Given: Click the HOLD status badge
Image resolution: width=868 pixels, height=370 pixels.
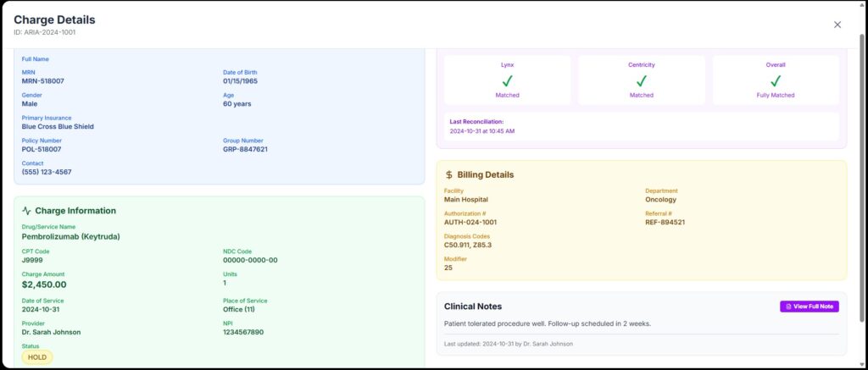Looking at the screenshot, I should point(37,357).
